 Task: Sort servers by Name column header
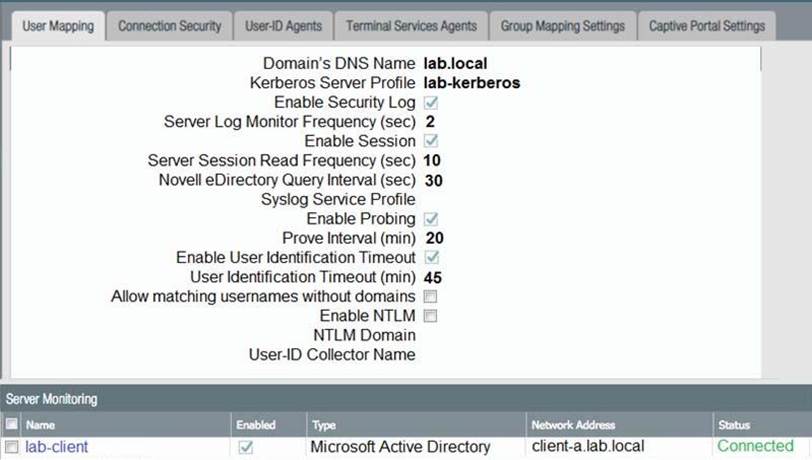pos(40,425)
